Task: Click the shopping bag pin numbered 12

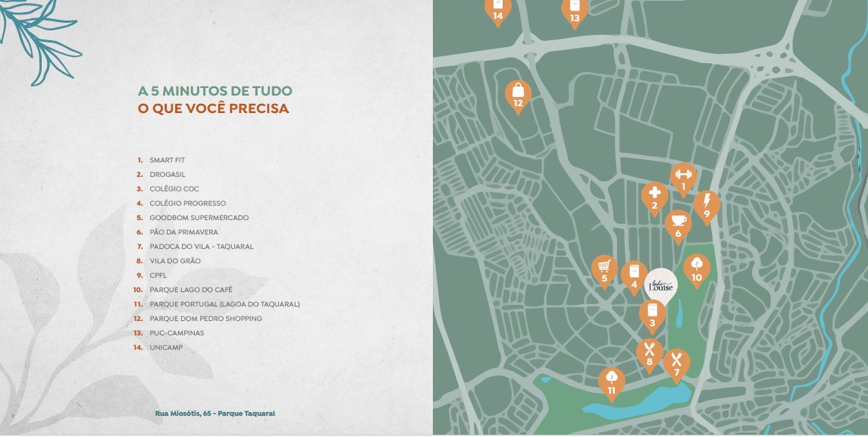Action: [518, 96]
